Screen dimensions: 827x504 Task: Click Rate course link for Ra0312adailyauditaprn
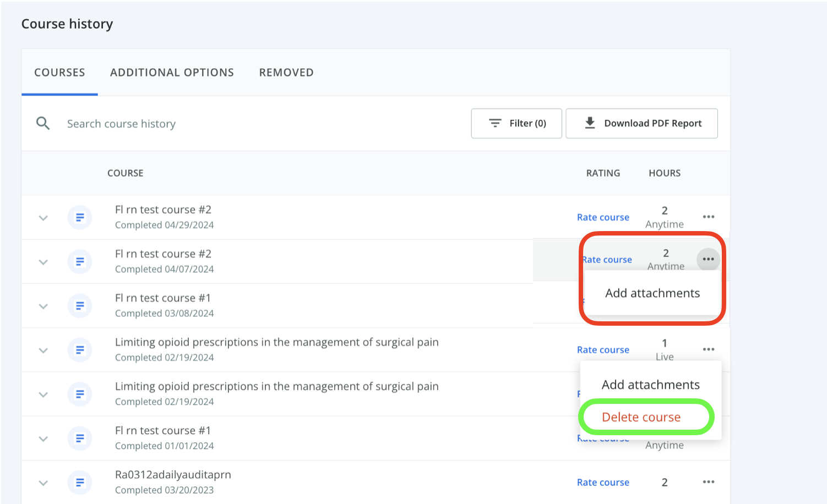(603, 483)
